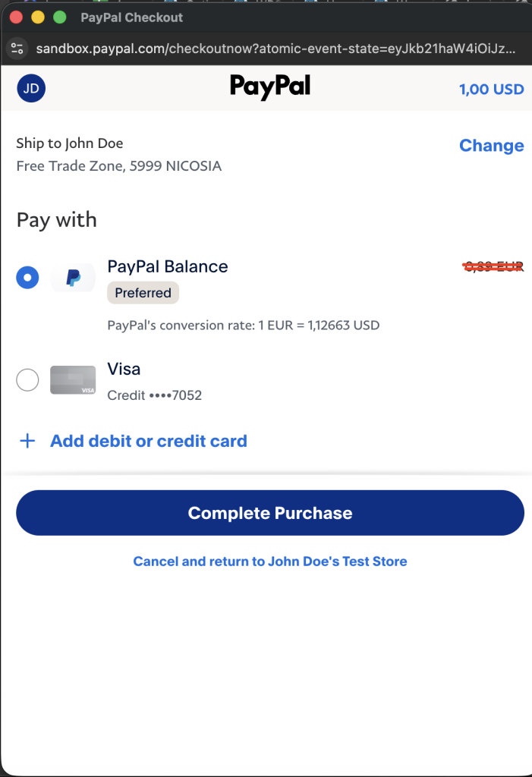Click Change to edit shipping address
The width and height of the screenshot is (532, 777).
[491, 146]
